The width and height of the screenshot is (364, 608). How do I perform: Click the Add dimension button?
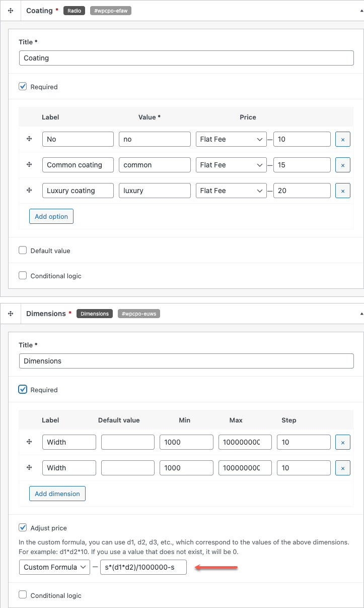pos(57,494)
